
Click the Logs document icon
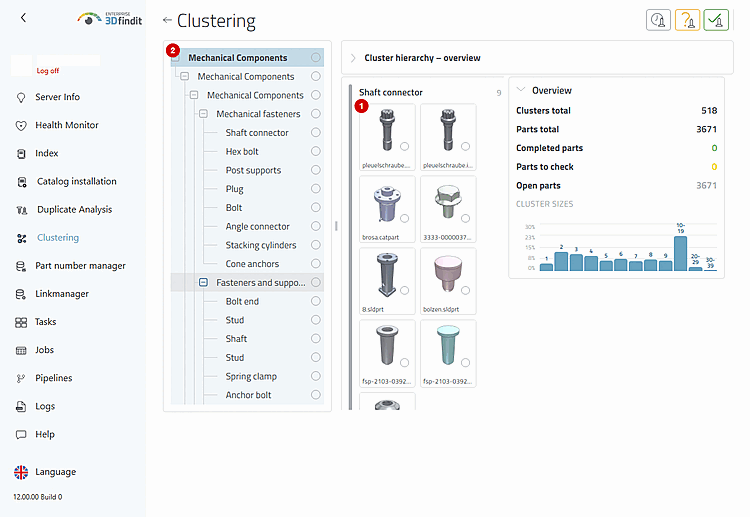click(21, 407)
